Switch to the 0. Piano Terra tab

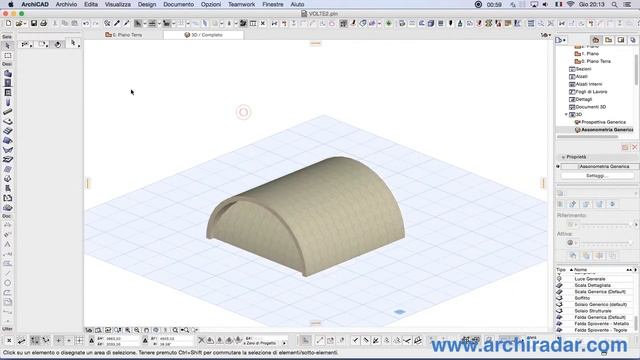coord(124,35)
